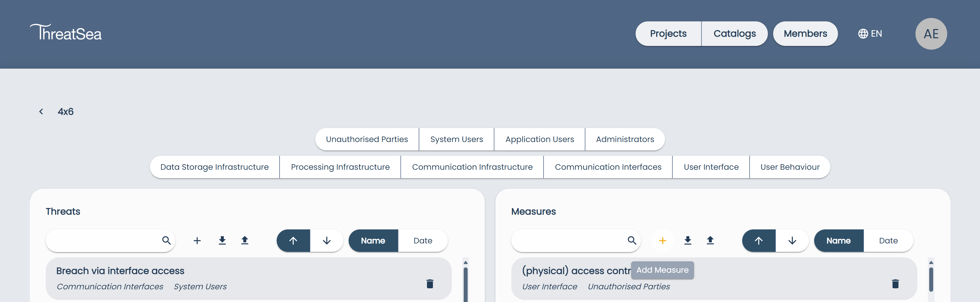Click the upload icon in the Measures panel
This screenshot has width=980, height=302.
point(710,240)
